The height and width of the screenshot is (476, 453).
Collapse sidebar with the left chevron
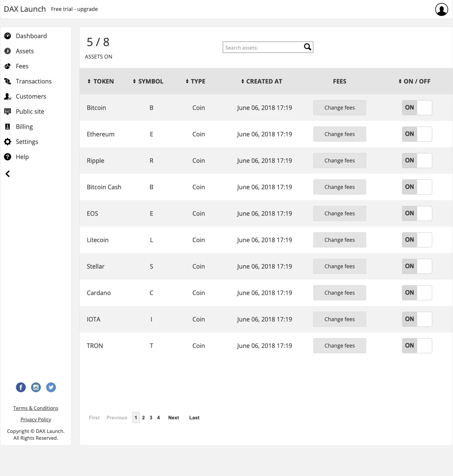8,174
